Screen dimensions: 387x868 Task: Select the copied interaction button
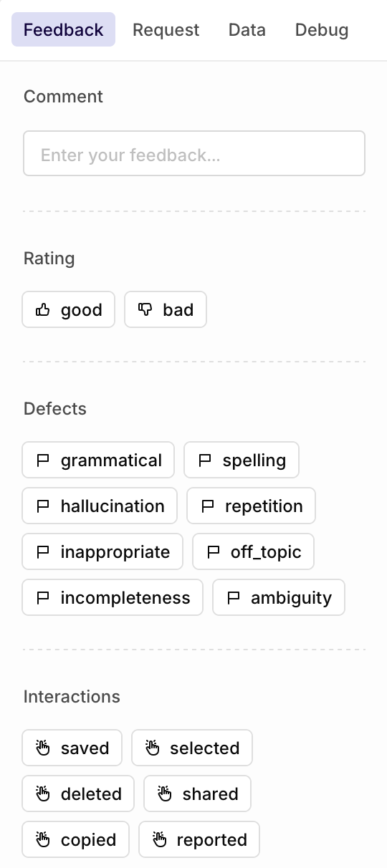click(x=75, y=839)
